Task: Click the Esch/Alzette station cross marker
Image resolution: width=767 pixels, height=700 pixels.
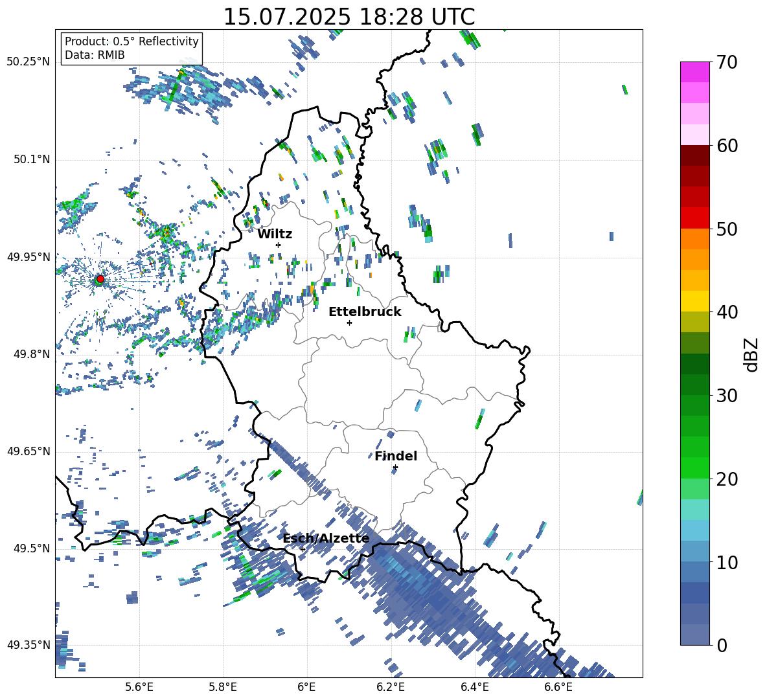Action: tap(303, 549)
